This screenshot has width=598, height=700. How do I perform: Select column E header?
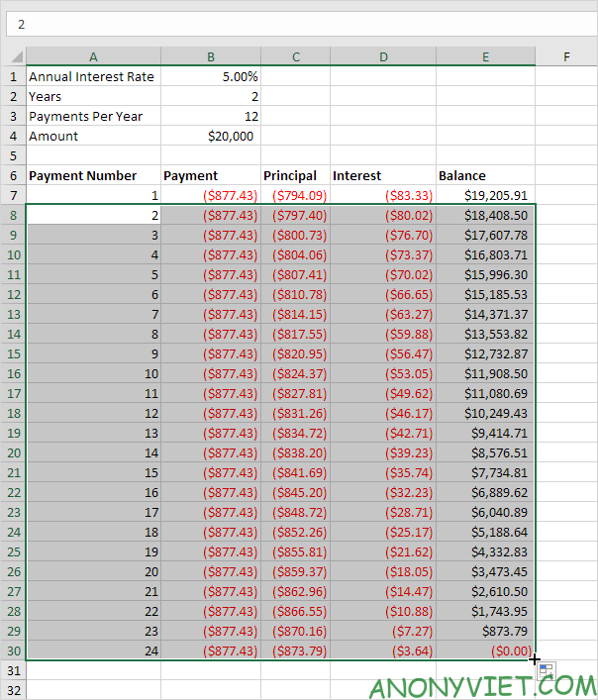pos(485,57)
